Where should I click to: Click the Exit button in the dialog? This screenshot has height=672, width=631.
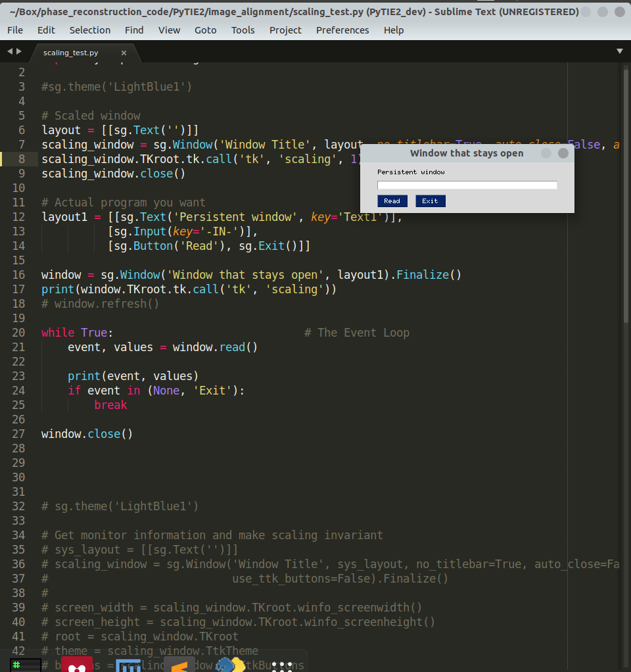tap(430, 201)
